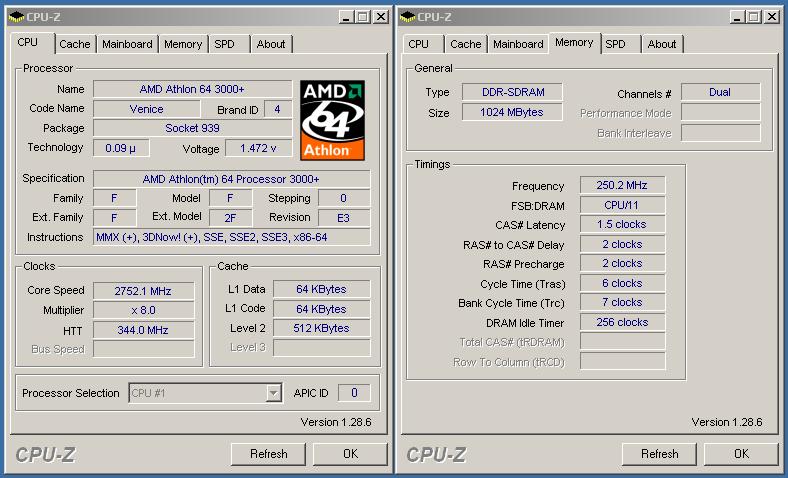
Task: Click memory Frequency value 250.2 MHz
Action: click(622, 185)
